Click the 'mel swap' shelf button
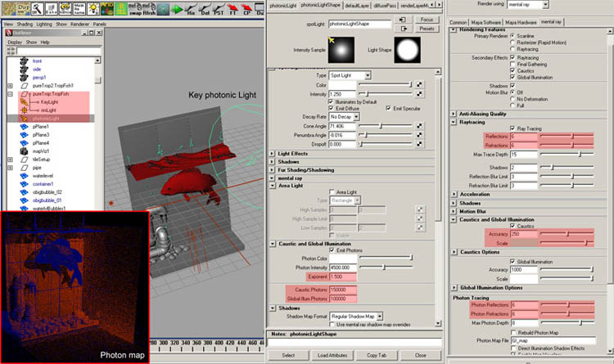Viewport: 614px width, 364px height. (135, 9)
